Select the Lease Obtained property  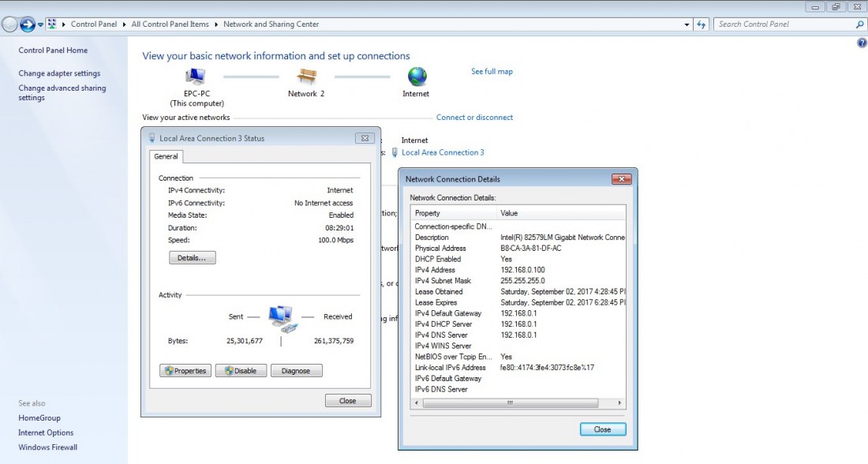439,292
